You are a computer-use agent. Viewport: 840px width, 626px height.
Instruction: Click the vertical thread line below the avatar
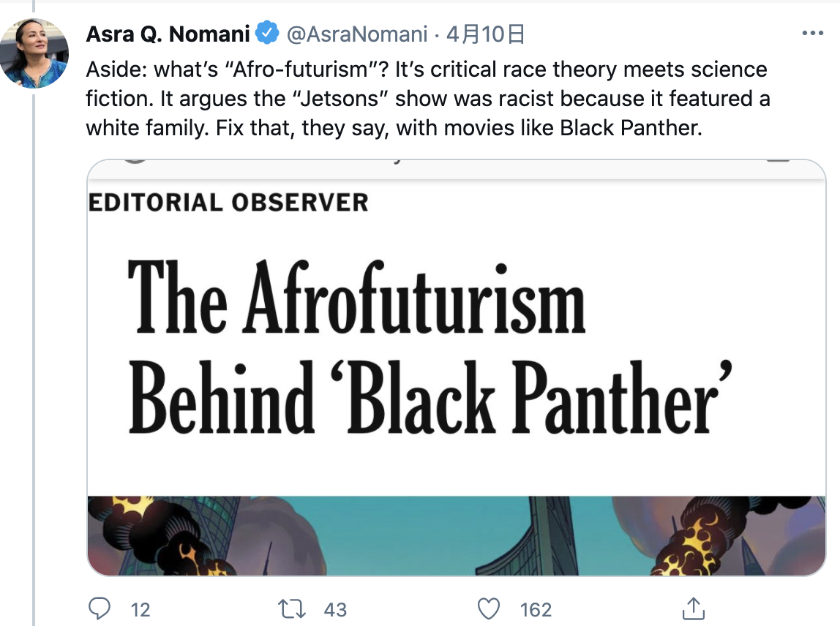point(34,366)
